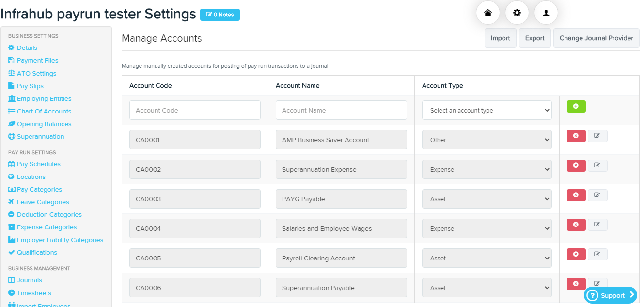Select Leave Categories from sidebar

pyautogui.click(x=42, y=202)
